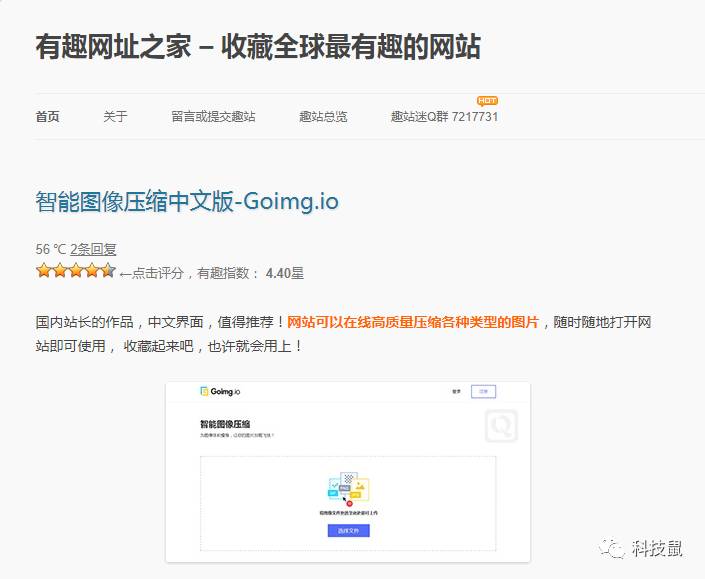Open the Goimg.io screenshot thumbnail
This screenshot has width=705, height=579.
tap(348, 472)
